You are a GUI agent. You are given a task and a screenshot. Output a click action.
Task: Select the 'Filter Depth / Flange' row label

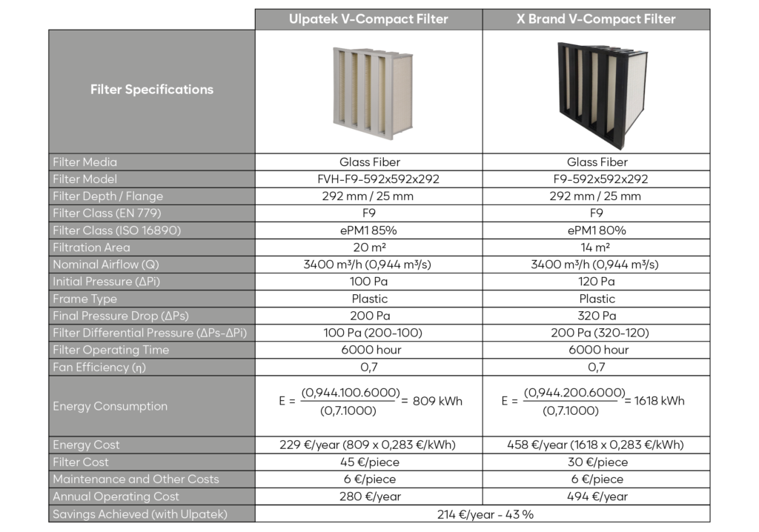pos(108,196)
